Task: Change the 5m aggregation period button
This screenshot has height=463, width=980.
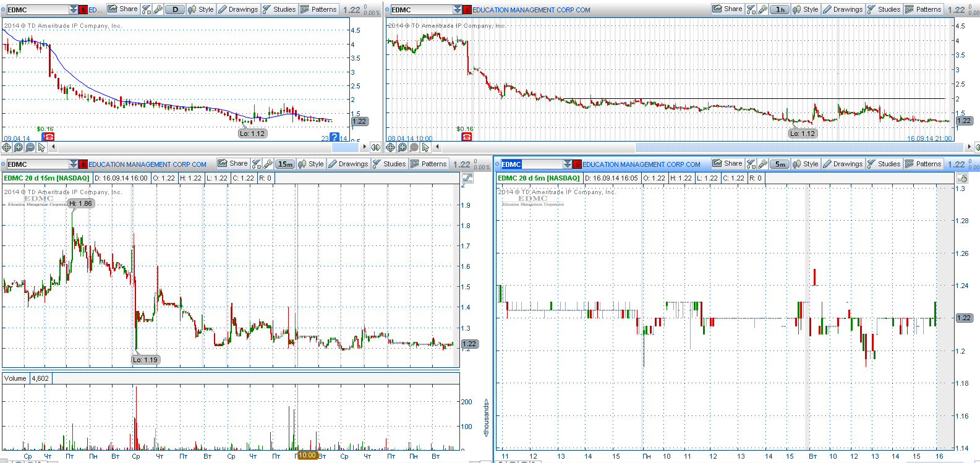Action: coord(780,164)
